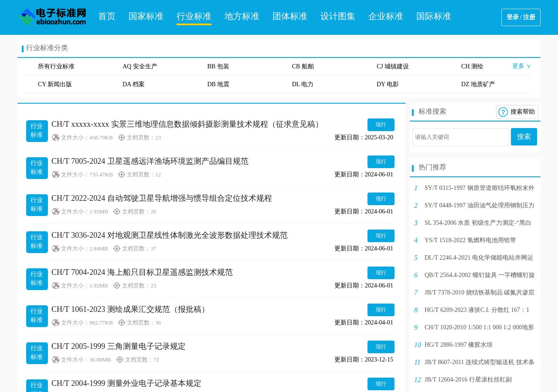
Task: Open recommended YS/T 1518-2022 氢燃料电池
Action: click(470, 240)
